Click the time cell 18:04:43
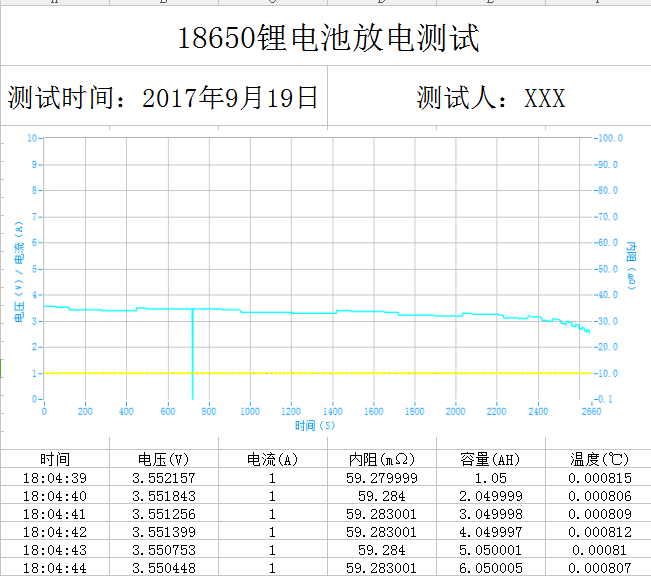Screen dimensions: 651x576 coord(55,550)
